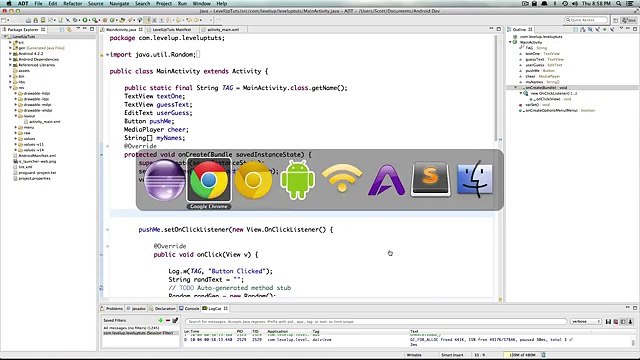The image size is (640, 360).
Task: Open AndroidManifest.xml in Package Explorer
Action: tap(37, 156)
